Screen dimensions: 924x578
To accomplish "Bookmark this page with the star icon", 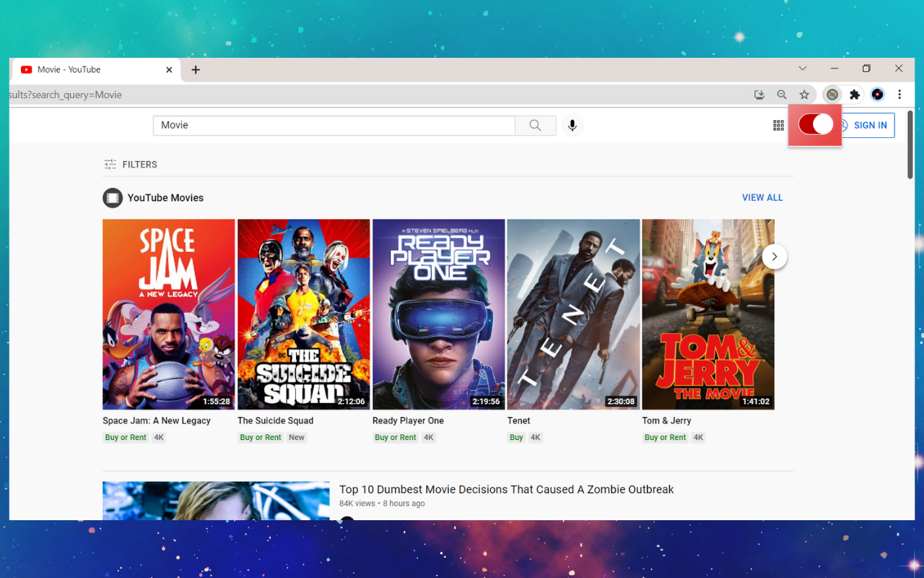I will [x=804, y=95].
